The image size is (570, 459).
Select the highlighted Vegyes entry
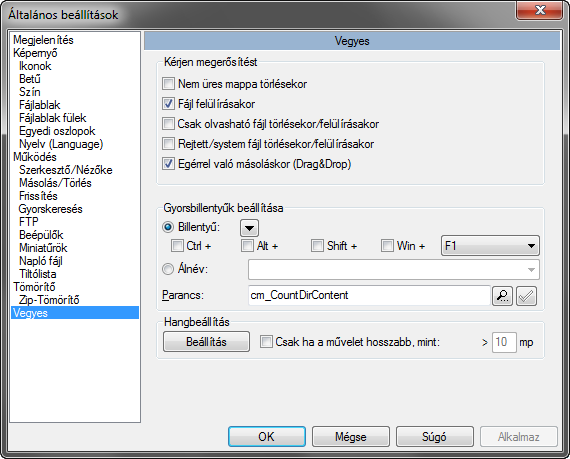75,313
